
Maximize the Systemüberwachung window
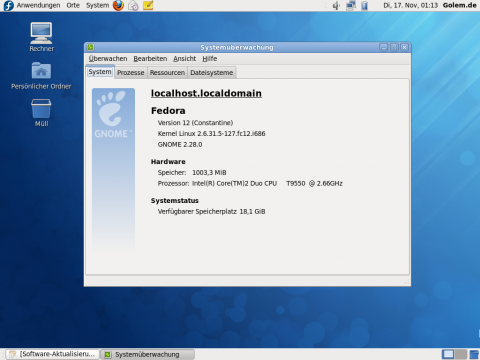pyautogui.click(x=394, y=47)
